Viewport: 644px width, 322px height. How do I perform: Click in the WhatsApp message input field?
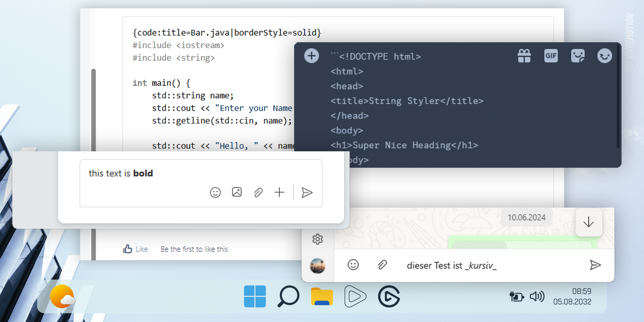[x=490, y=265]
